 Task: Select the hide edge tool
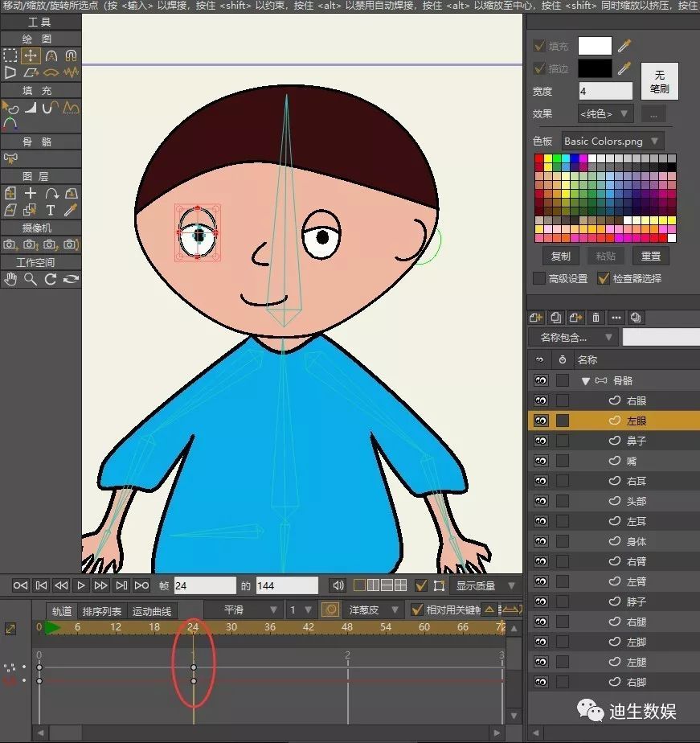click(51, 108)
